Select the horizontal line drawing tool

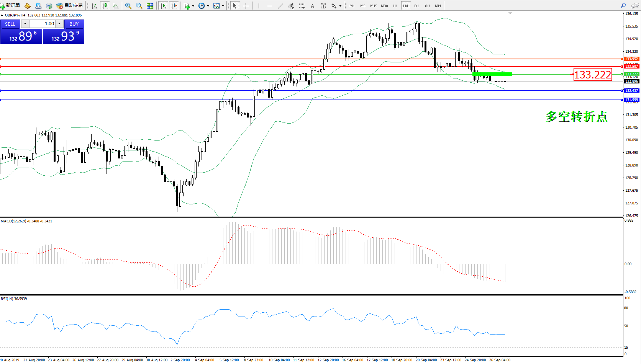pos(270,6)
